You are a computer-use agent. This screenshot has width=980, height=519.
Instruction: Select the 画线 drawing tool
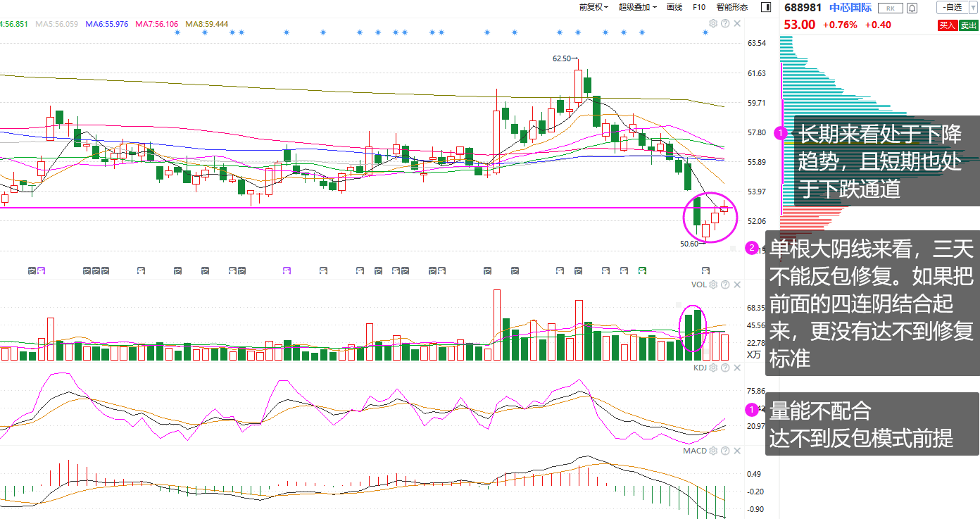(674, 7)
